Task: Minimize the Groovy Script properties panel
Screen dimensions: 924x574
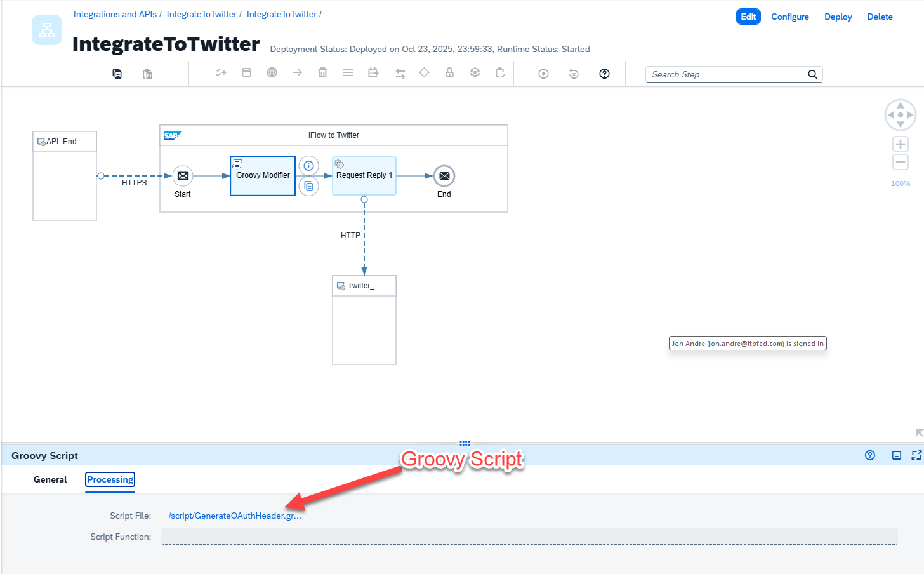Action: [896, 455]
